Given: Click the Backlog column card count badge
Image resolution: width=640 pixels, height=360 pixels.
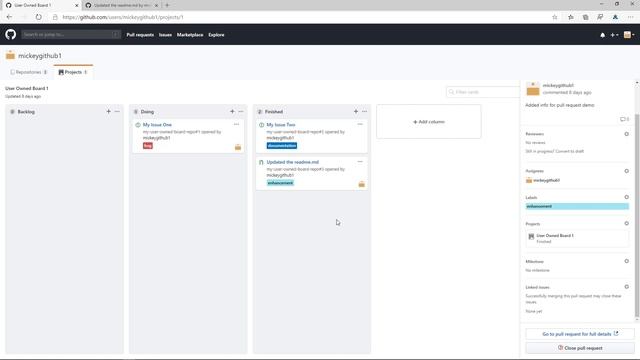Looking at the screenshot, I should click(12, 111).
